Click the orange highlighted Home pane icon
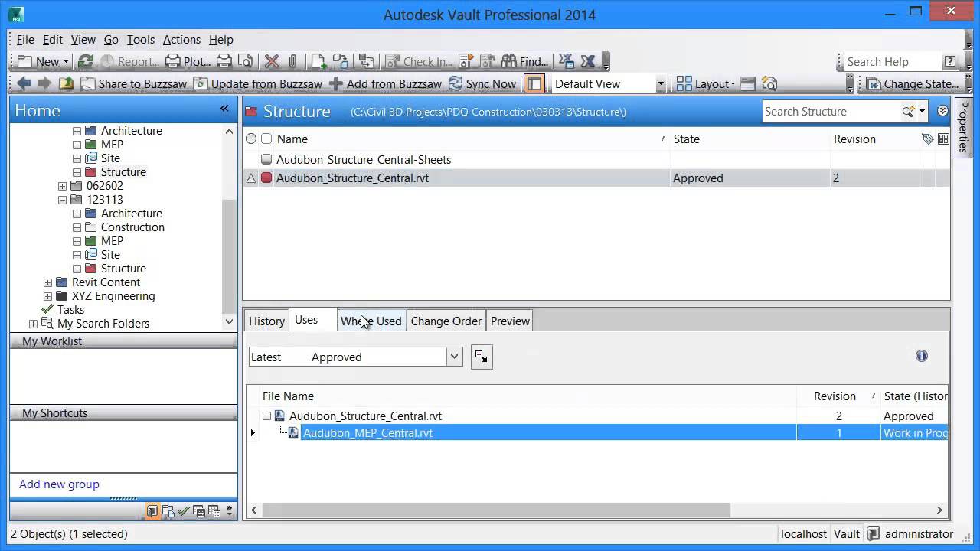Image resolution: width=980 pixels, height=551 pixels. tap(153, 511)
